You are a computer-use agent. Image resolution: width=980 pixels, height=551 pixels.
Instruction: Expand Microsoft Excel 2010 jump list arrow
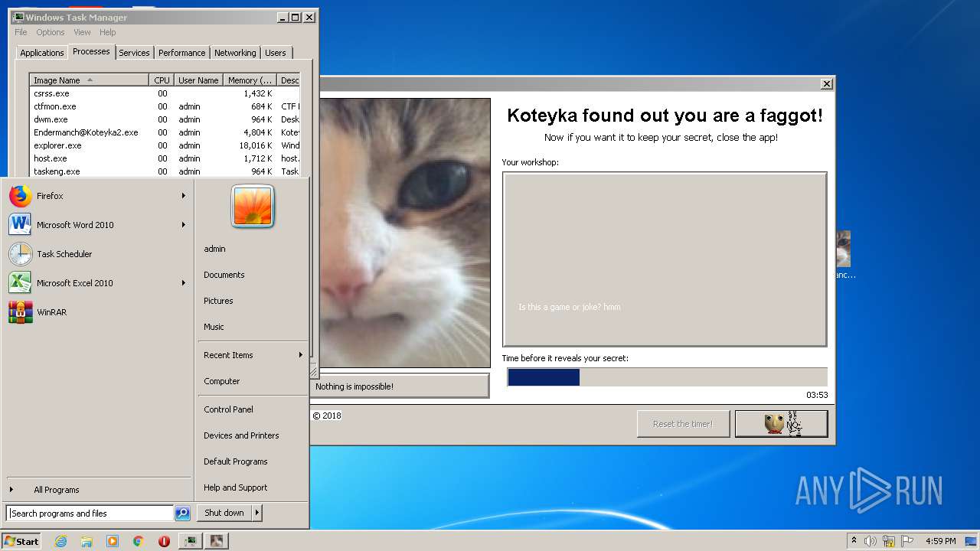184,283
